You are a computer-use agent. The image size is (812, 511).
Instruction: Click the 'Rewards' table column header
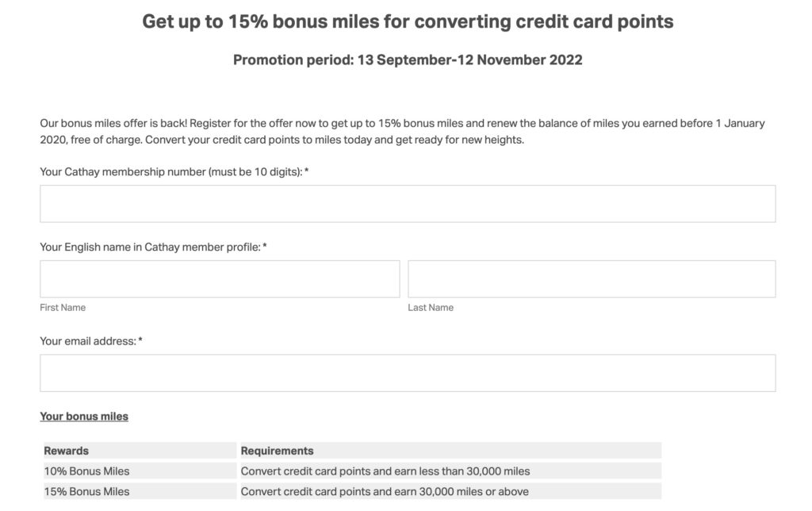(x=67, y=451)
